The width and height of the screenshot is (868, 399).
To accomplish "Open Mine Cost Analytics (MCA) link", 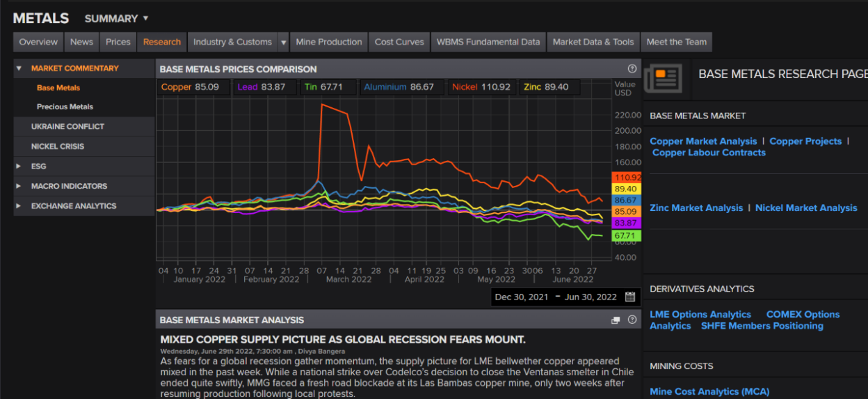I will [709, 392].
